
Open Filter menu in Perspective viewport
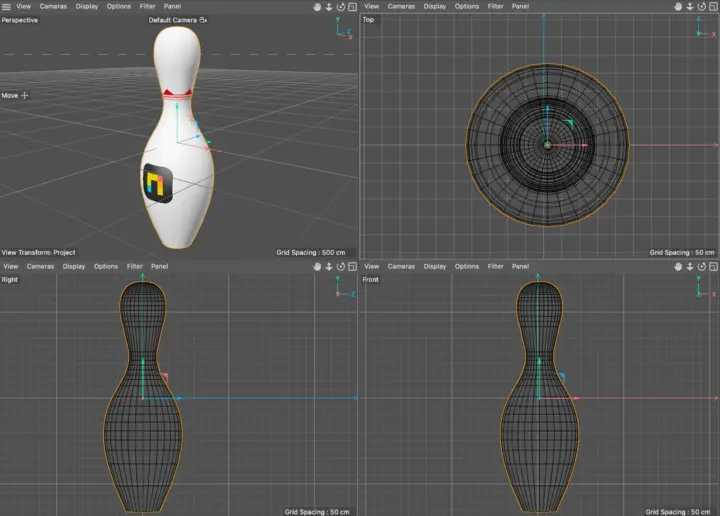coord(147,6)
